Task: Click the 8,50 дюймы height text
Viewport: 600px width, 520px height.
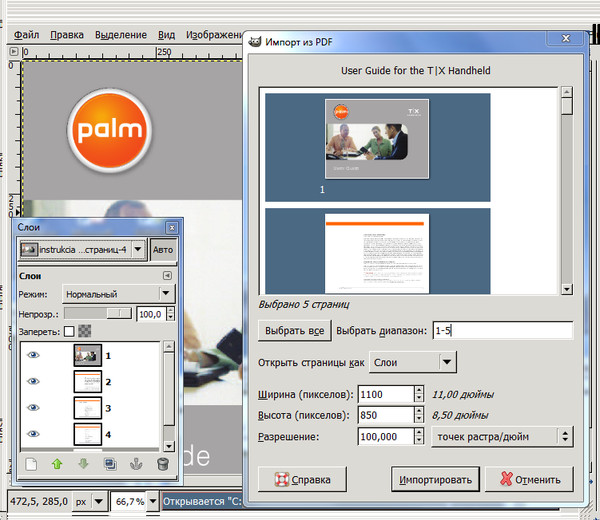Action: (460, 415)
